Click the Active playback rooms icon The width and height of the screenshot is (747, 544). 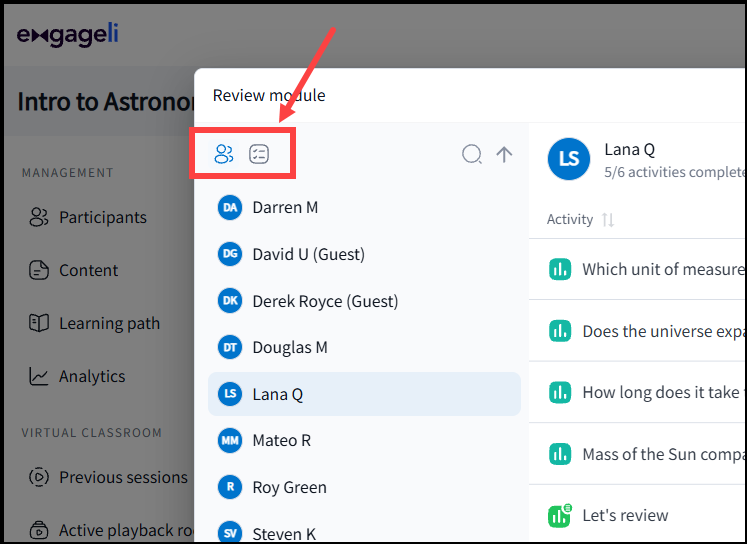click(39, 530)
